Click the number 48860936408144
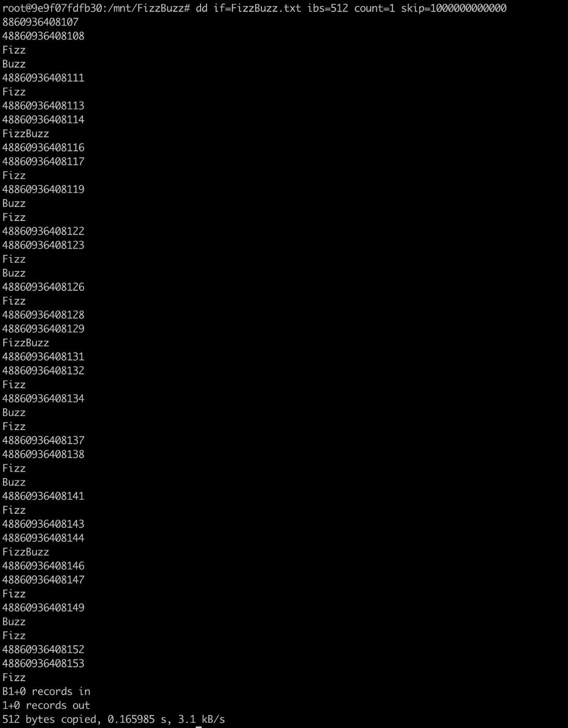 (x=43, y=538)
